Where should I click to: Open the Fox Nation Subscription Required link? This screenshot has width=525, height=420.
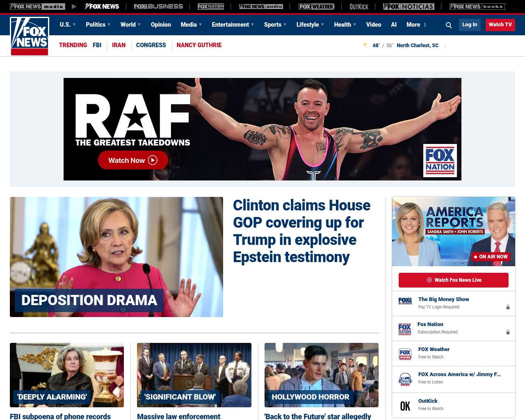pyautogui.click(x=430, y=324)
